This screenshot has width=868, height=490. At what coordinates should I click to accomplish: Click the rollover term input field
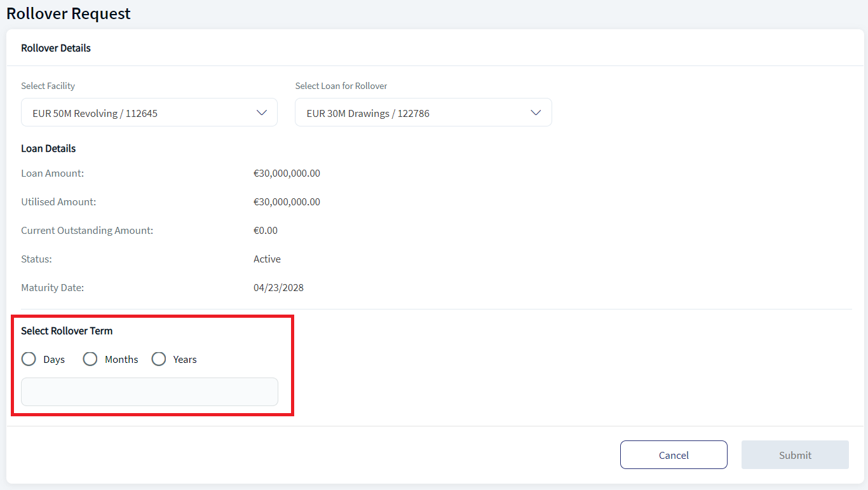149,391
